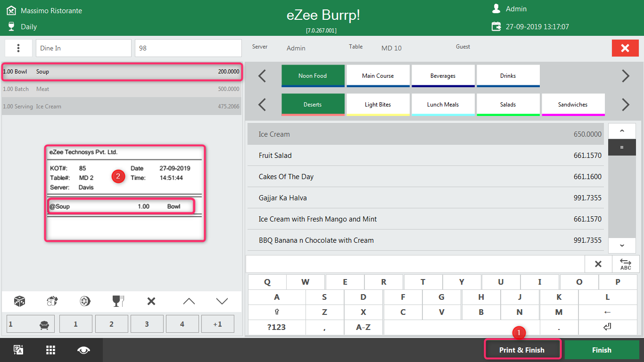
Task: Click Print & Finish button
Action: point(522,350)
